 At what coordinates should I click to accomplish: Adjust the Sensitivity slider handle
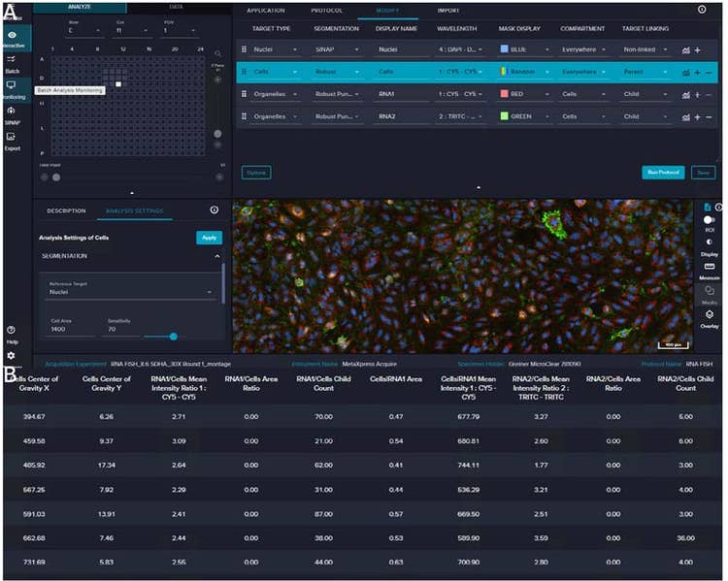tap(174, 337)
